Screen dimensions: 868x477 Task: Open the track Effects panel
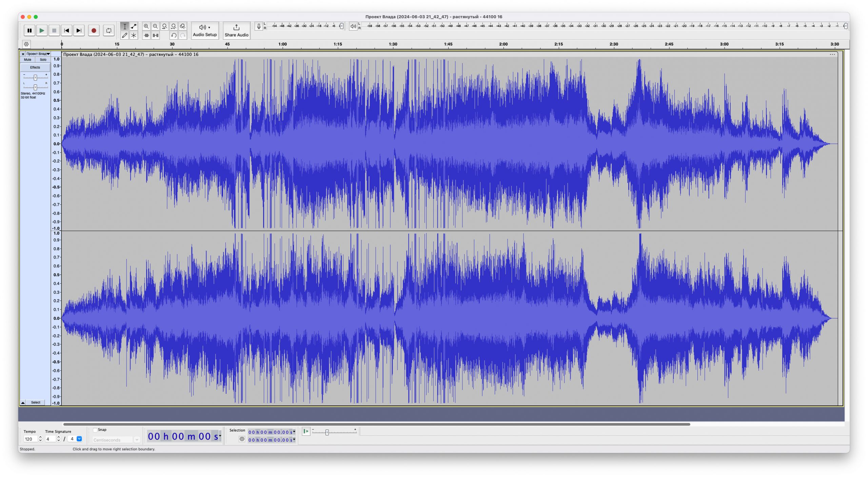click(x=35, y=68)
